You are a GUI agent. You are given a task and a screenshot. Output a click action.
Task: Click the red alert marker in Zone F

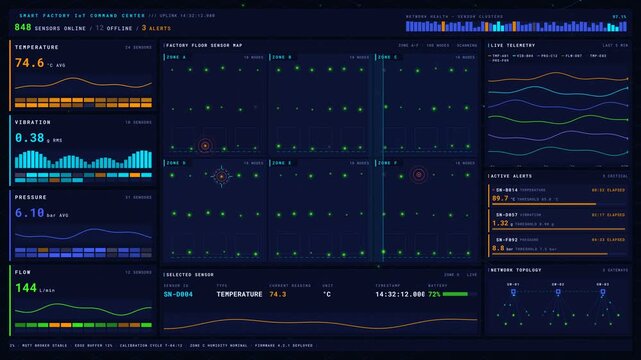[x=418, y=175]
